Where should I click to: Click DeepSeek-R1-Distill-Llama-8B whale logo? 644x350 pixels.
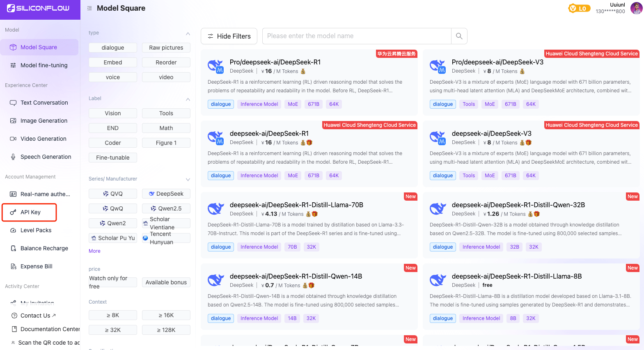click(x=438, y=280)
